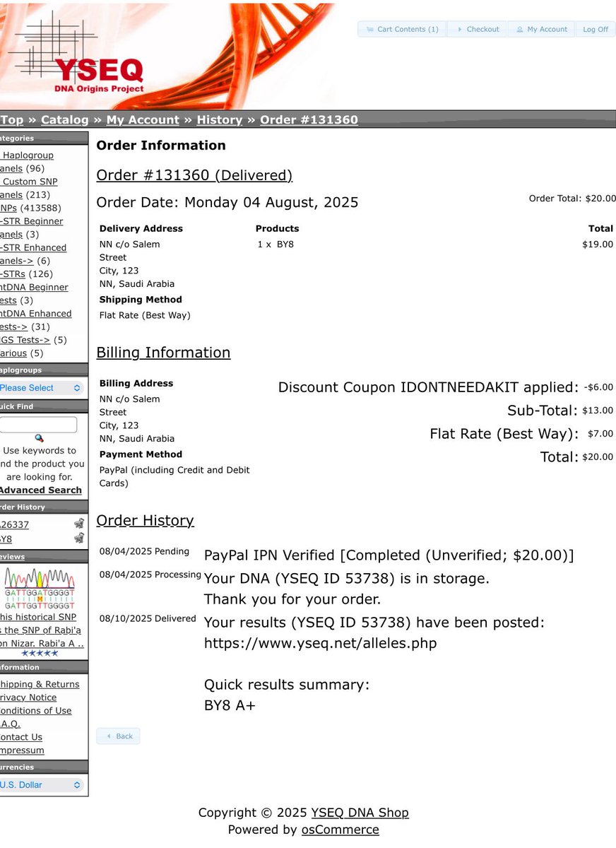Open STRs (126) category
The image size is (616, 848).
pyautogui.click(x=13, y=274)
